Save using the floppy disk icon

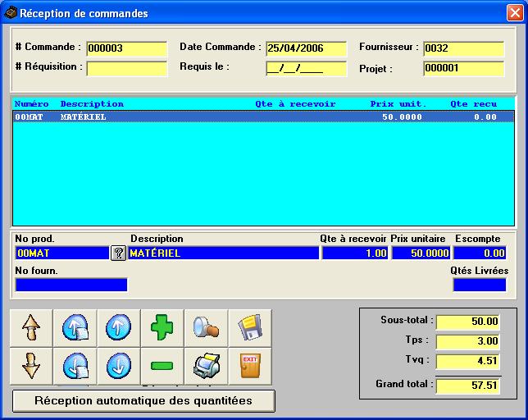pos(249,328)
